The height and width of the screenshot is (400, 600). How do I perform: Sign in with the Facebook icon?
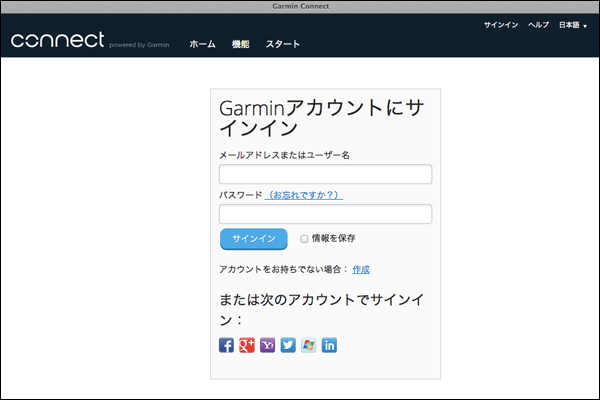click(226, 345)
